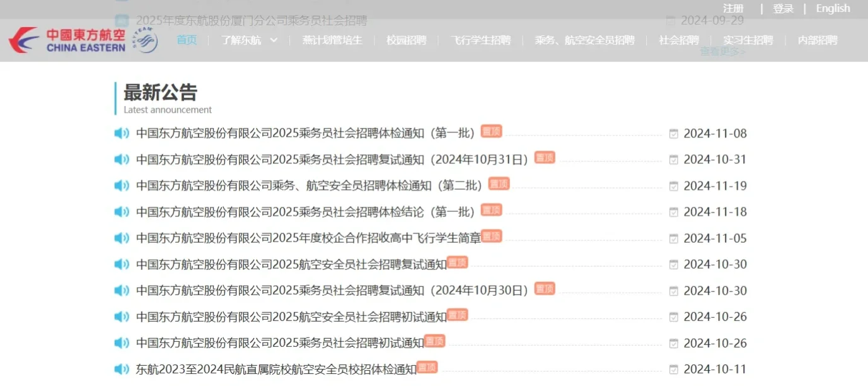
Task: Select 内部招聘 in the navigation bar
Action: coord(817,39)
